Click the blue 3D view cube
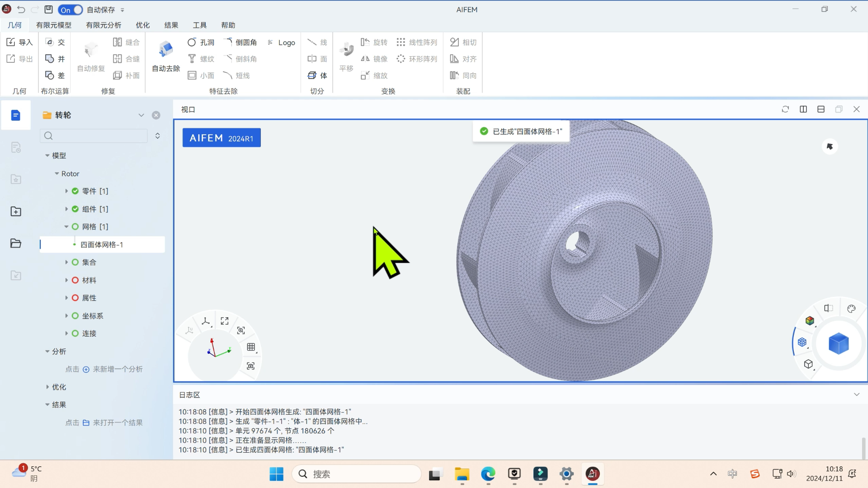 839,343
